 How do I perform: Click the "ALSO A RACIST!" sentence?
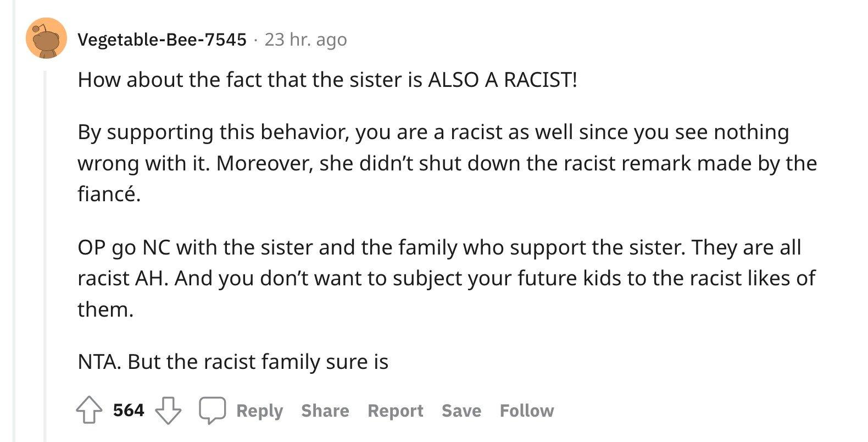(502, 80)
